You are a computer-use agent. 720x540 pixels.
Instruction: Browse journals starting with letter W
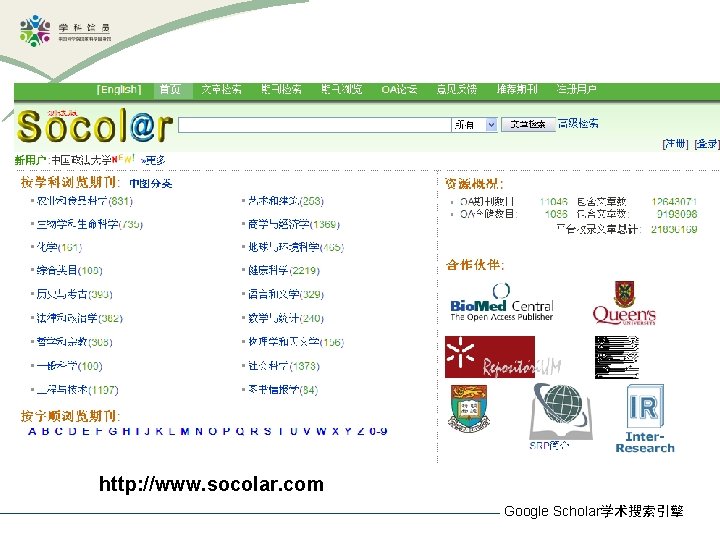[x=321, y=432]
